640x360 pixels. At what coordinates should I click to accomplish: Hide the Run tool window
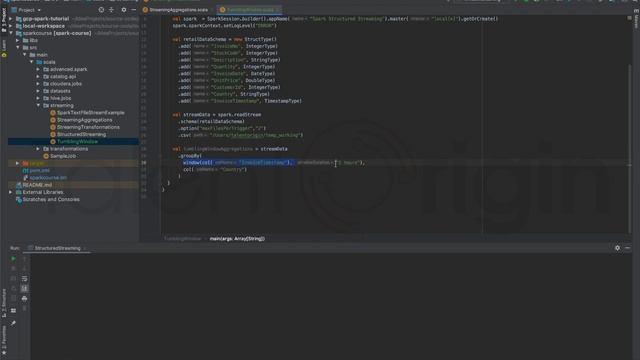627,248
